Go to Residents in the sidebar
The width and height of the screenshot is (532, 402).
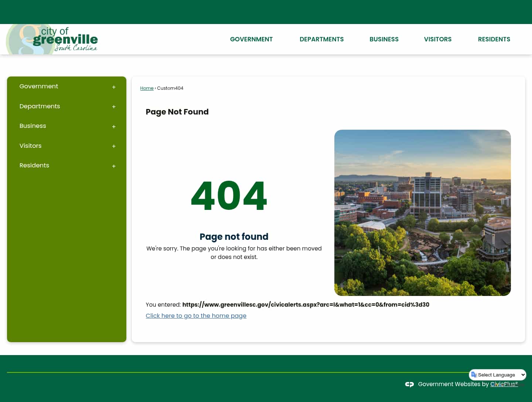point(34,165)
